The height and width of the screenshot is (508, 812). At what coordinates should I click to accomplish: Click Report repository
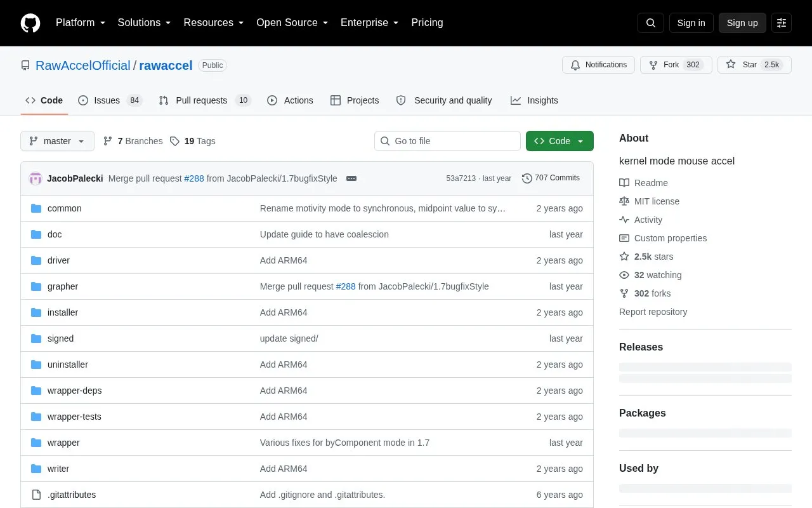(653, 312)
